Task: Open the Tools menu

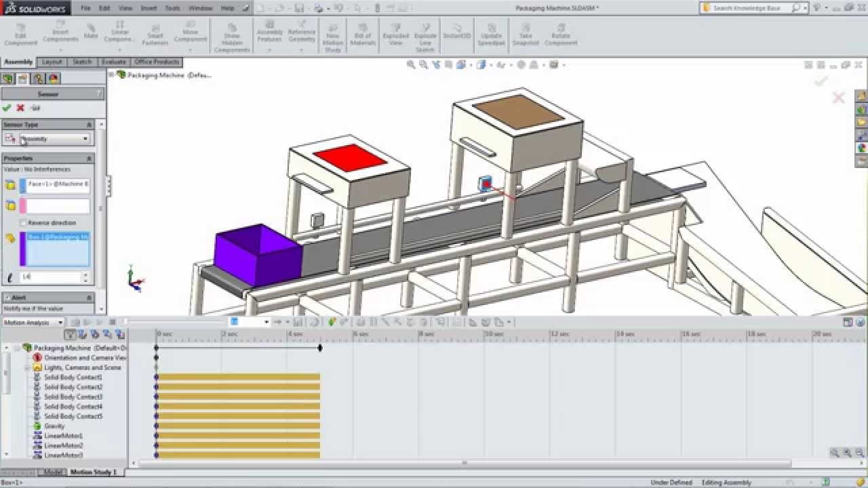Action: click(173, 8)
